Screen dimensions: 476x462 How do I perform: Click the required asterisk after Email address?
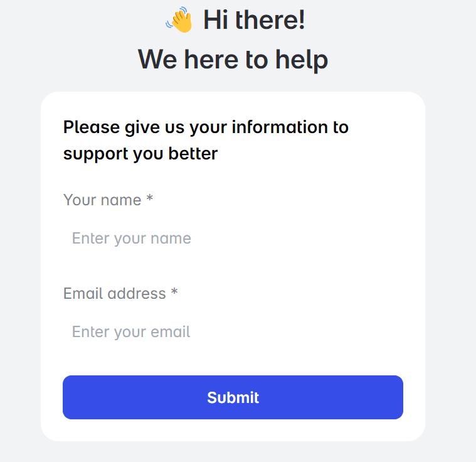[174, 292]
